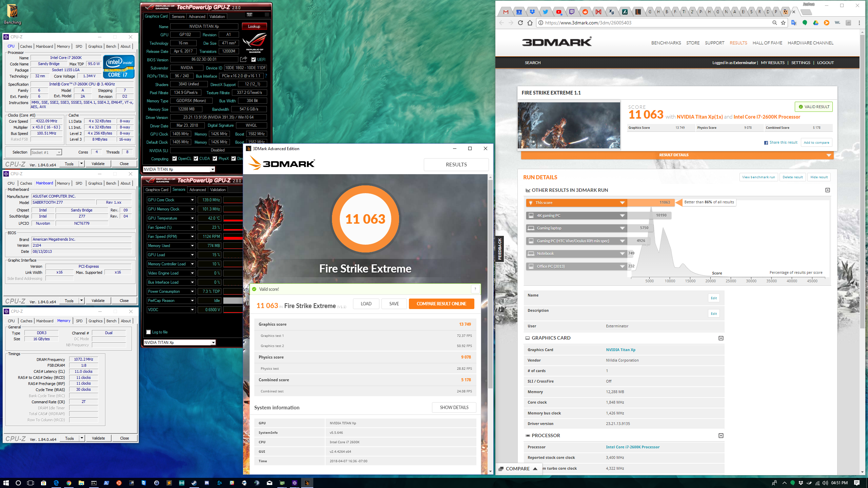Toggle the 'Notebook' comparison row
Screen dimensions: 868x488
(x=576, y=253)
